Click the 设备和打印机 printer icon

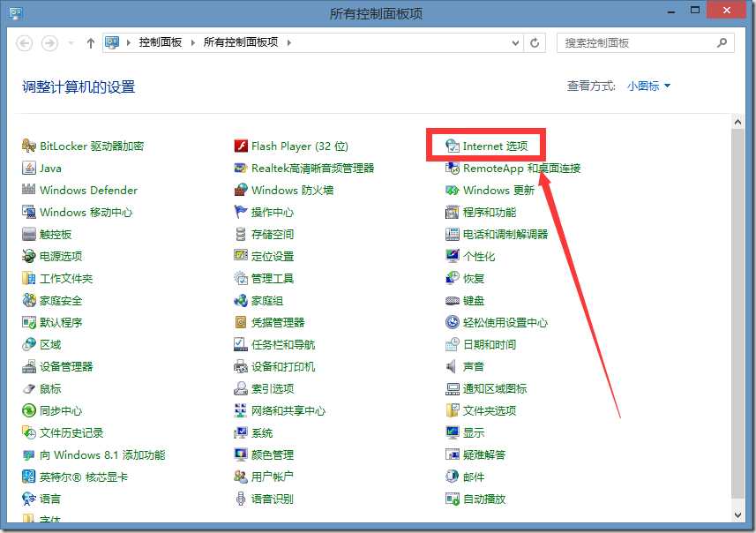pyautogui.click(x=241, y=366)
